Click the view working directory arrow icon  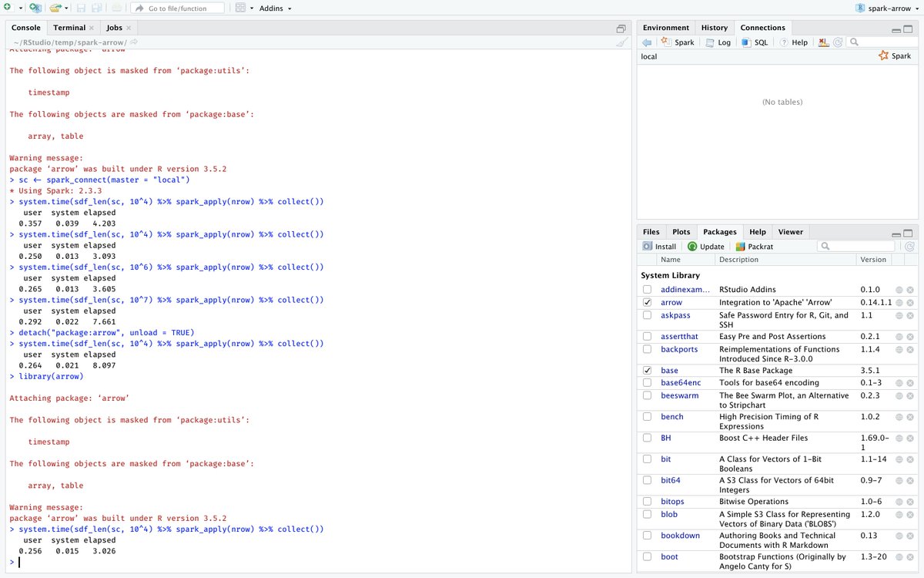point(134,42)
